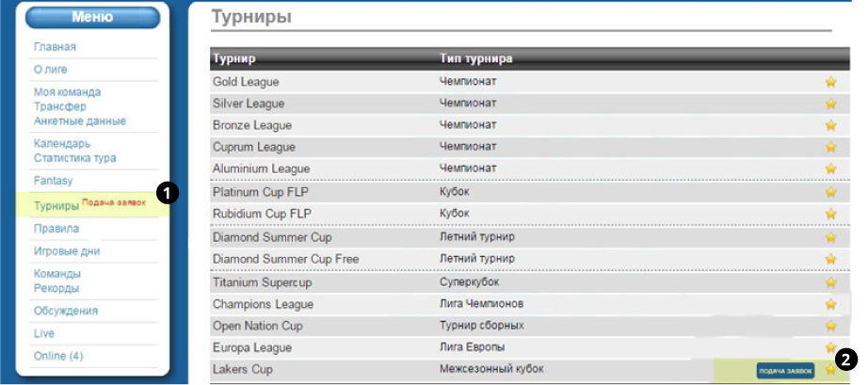Click the star next to Platinum Cup FLP
The image size is (868, 385).
pyautogui.click(x=830, y=192)
